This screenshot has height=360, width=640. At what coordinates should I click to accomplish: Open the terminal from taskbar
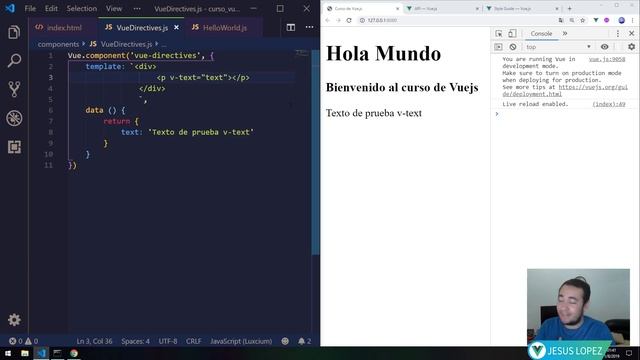[57, 353]
